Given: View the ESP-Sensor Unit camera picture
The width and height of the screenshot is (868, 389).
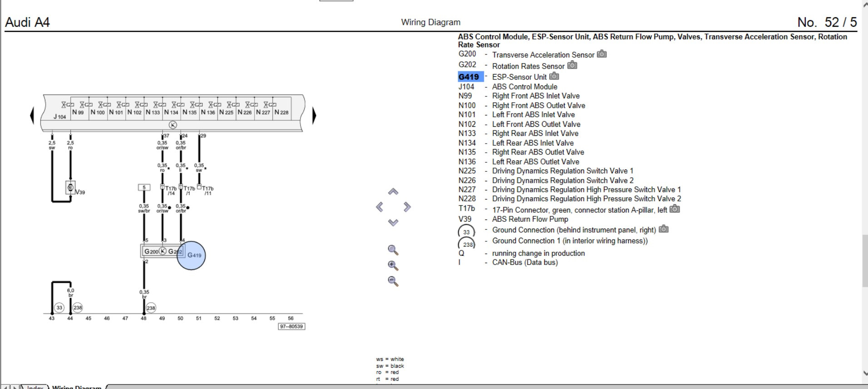Looking at the screenshot, I should click(554, 76).
